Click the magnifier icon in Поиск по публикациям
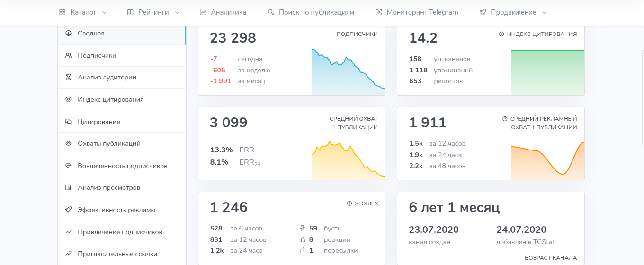The width and height of the screenshot is (644, 265). pyautogui.click(x=271, y=12)
